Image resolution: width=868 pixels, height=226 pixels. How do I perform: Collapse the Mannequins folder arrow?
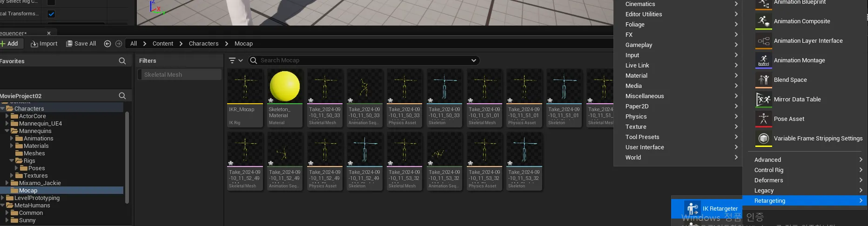[x=7, y=131]
